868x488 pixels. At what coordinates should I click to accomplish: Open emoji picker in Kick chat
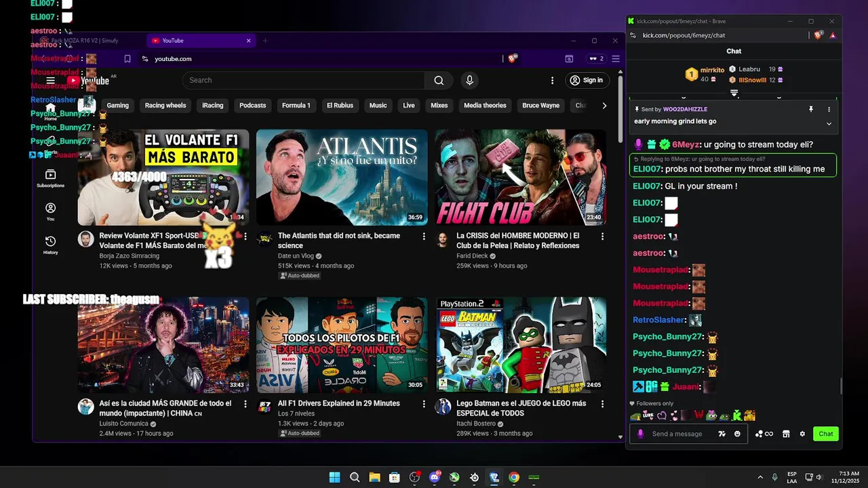click(737, 434)
